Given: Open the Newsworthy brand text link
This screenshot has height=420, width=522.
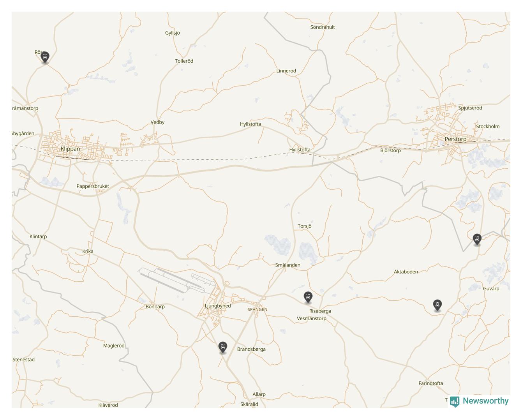Looking at the screenshot, I should tap(485, 401).
